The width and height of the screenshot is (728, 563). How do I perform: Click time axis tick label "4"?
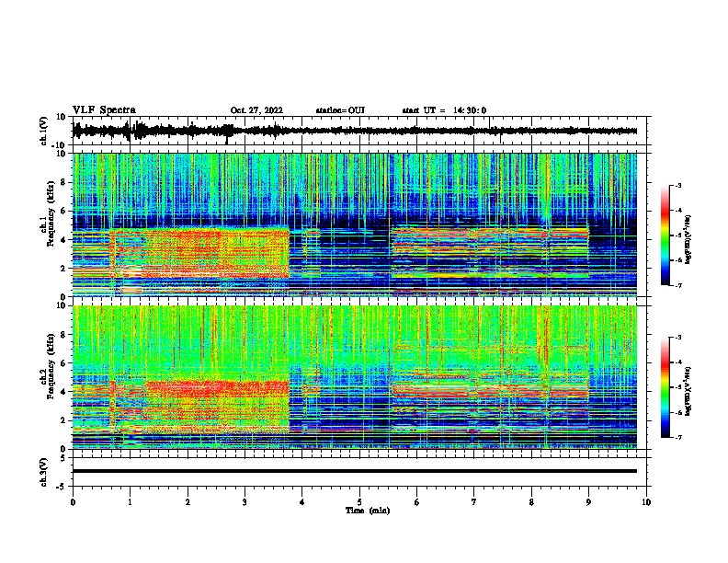click(x=301, y=502)
